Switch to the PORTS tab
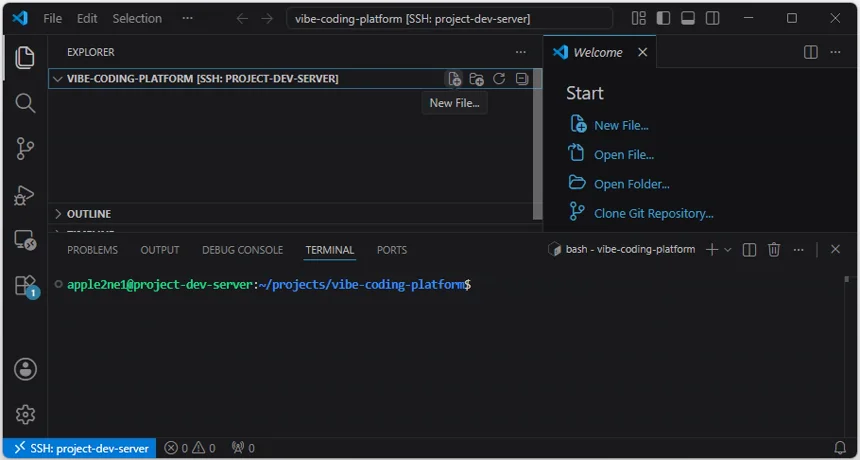Image resolution: width=860 pixels, height=460 pixels. pos(392,250)
